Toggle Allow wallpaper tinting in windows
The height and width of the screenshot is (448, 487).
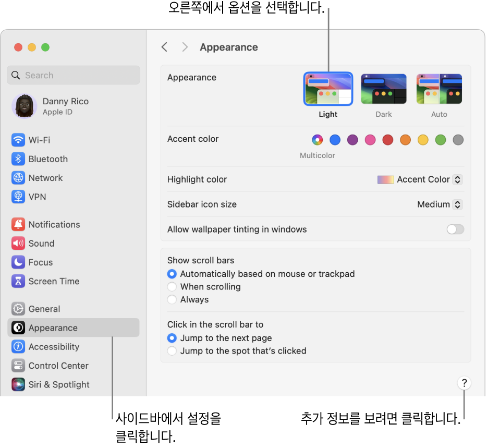[455, 229]
